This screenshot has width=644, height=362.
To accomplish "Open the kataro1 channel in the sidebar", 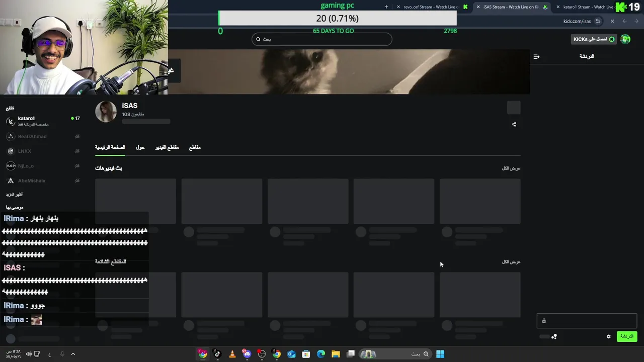I will coord(43,121).
